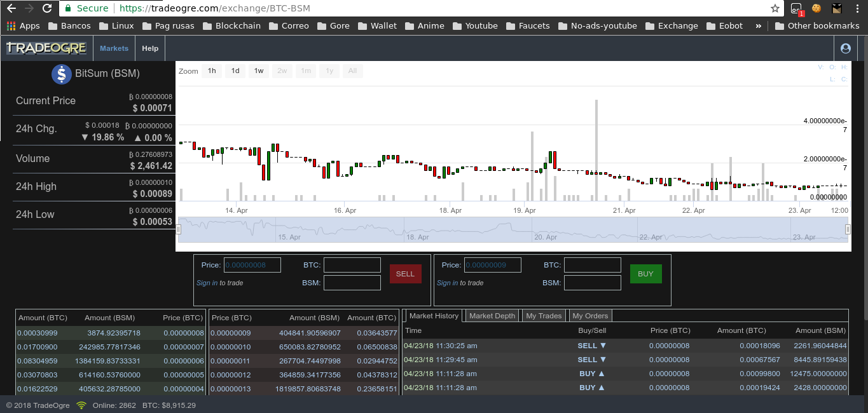Open the Anime bookmark folder
868x413 pixels.
(424, 26)
